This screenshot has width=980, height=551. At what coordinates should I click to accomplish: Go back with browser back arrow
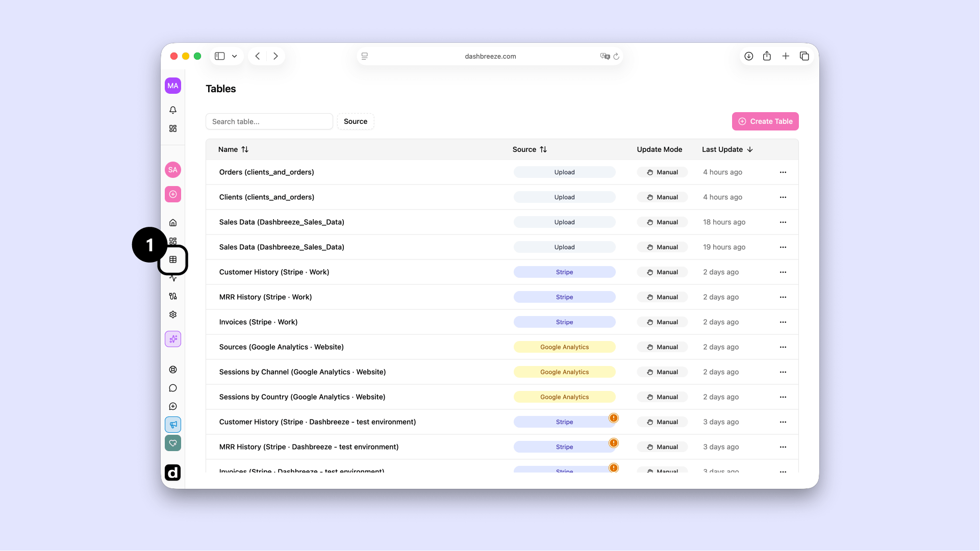tap(258, 56)
